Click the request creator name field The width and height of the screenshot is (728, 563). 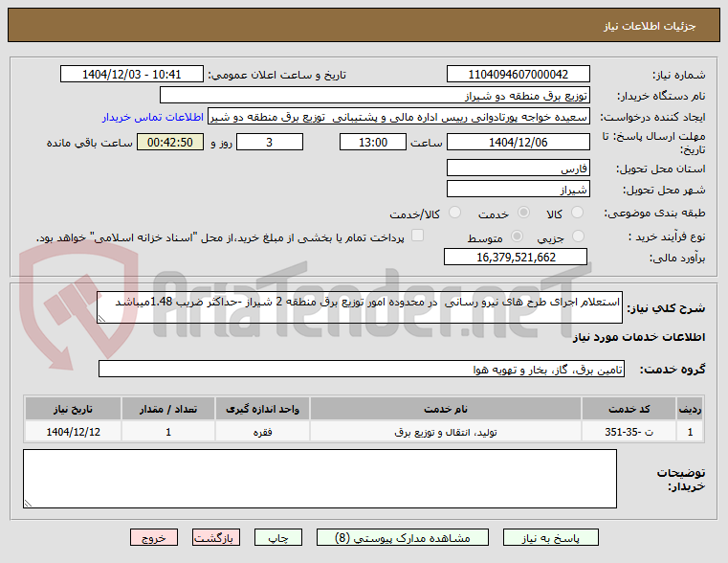[x=399, y=117]
